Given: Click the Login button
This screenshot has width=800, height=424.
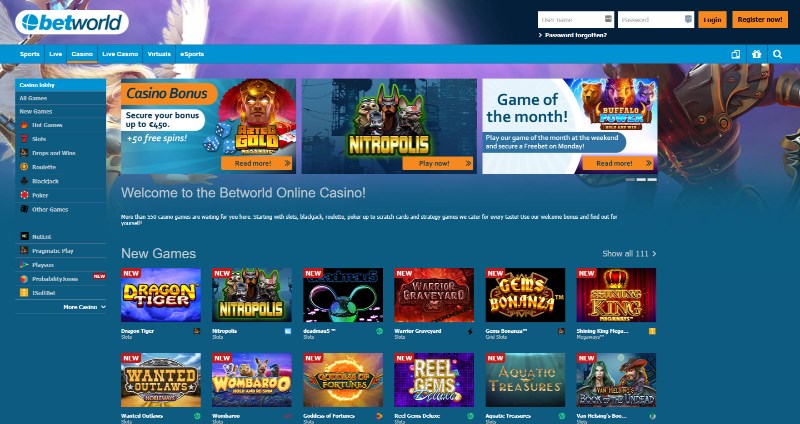Looking at the screenshot, I should click(712, 20).
